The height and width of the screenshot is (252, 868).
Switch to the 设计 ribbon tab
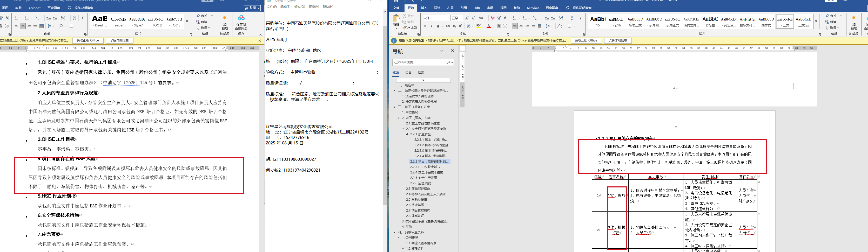pos(437,8)
